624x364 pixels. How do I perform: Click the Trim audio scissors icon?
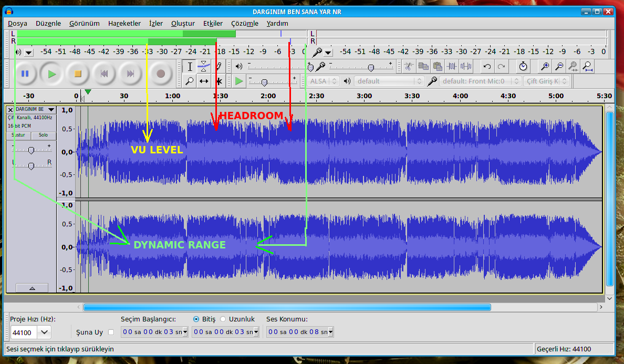click(452, 66)
